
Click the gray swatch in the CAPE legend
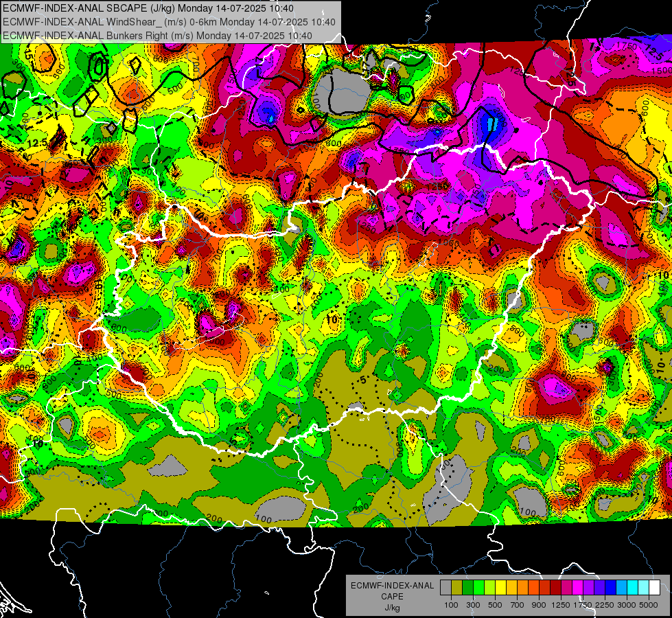pos(445,588)
